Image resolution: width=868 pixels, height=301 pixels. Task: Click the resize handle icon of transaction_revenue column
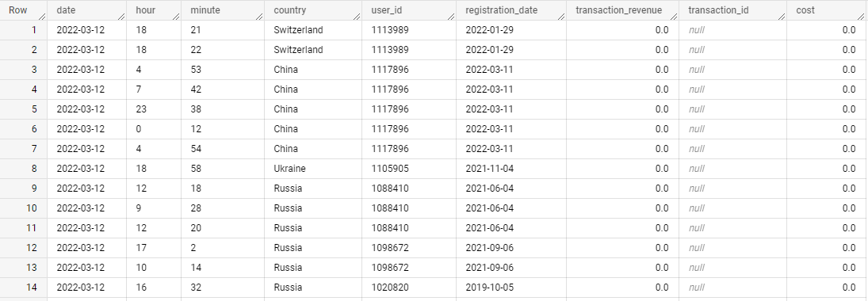click(673, 16)
